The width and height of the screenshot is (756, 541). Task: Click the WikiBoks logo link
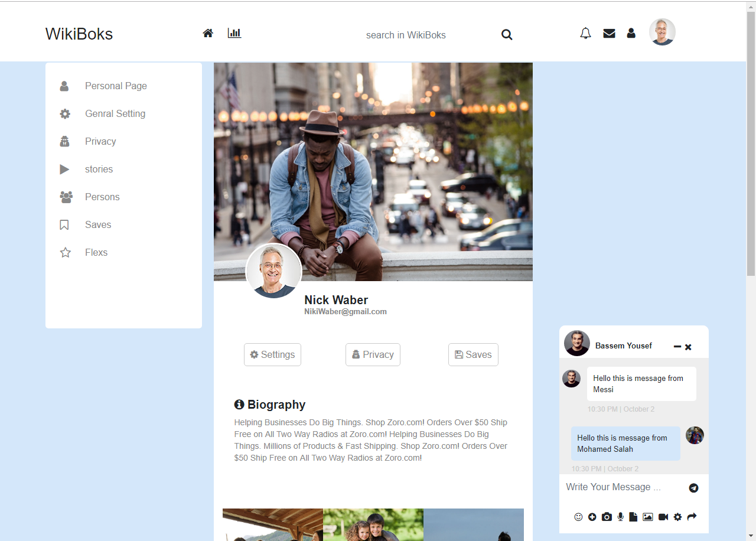pyautogui.click(x=79, y=34)
